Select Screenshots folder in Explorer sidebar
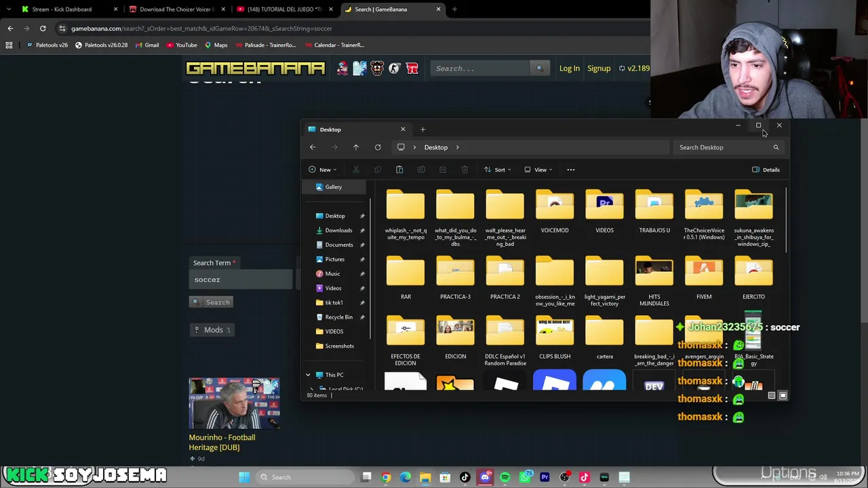The width and height of the screenshot is (868, 488). pyautogui.click(x=339, y=346)
